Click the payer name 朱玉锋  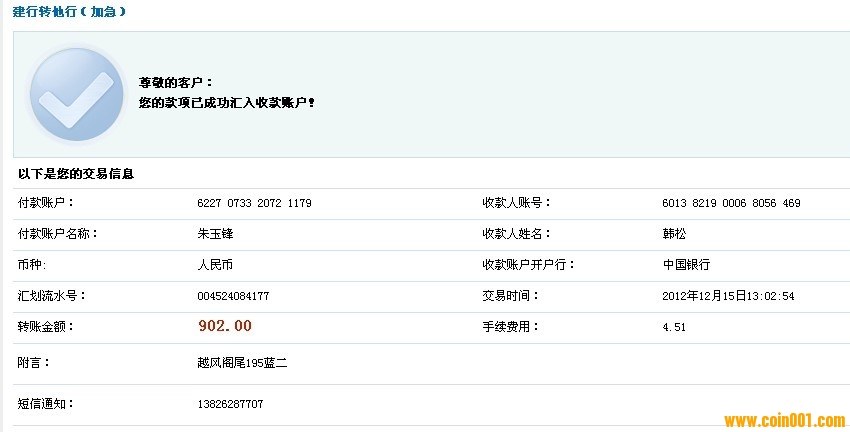(215, 234)
